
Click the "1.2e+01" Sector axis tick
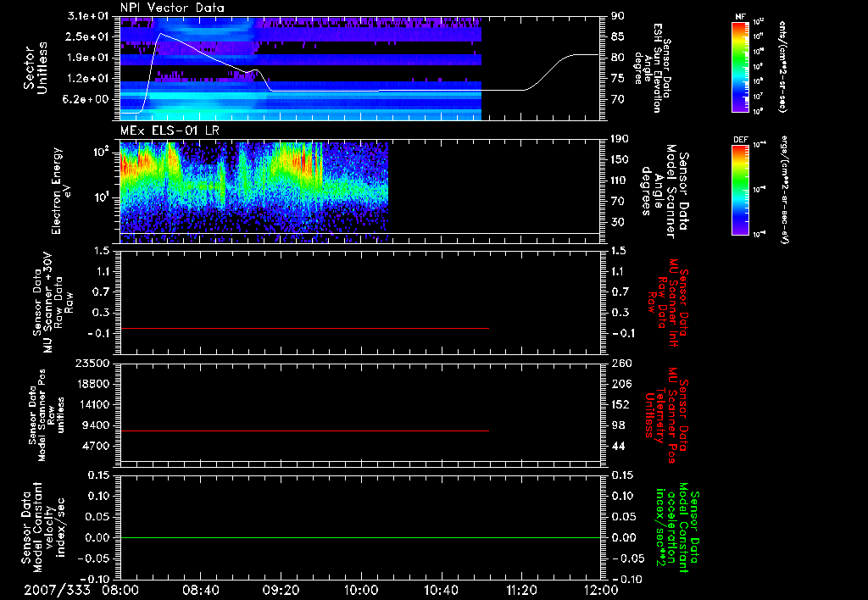pos(88,79)
